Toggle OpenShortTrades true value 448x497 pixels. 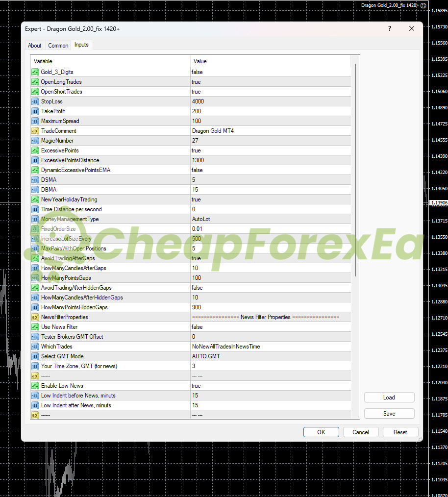pos(271,92)
